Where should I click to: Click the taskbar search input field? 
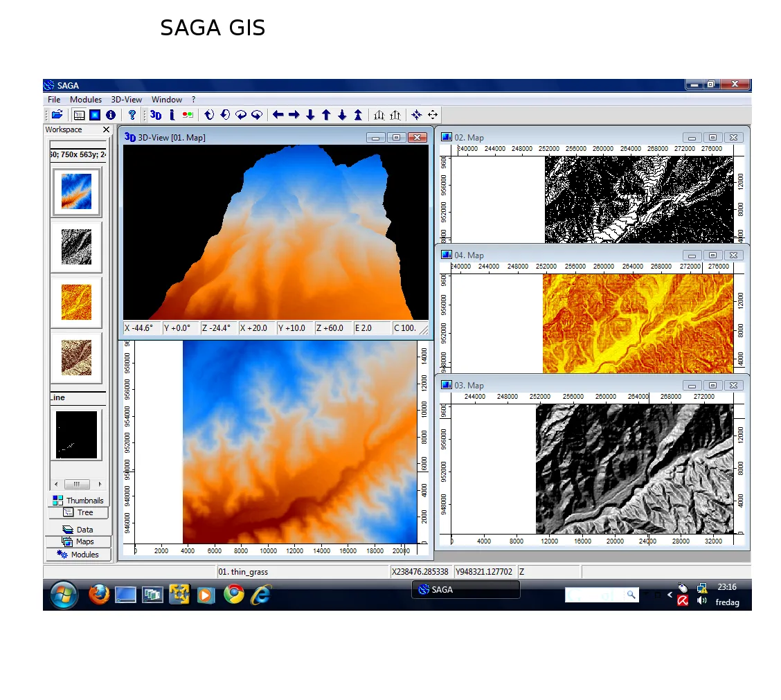[595, 594]
